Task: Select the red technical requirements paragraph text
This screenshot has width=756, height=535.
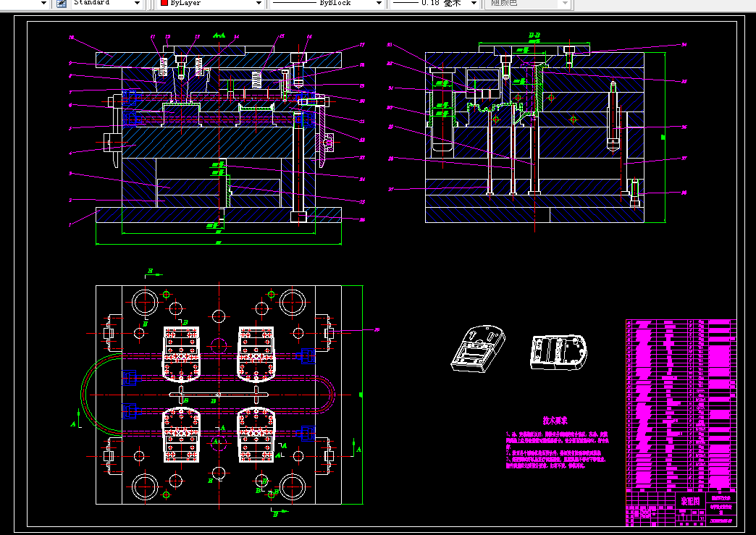Action: pos(557,450)
